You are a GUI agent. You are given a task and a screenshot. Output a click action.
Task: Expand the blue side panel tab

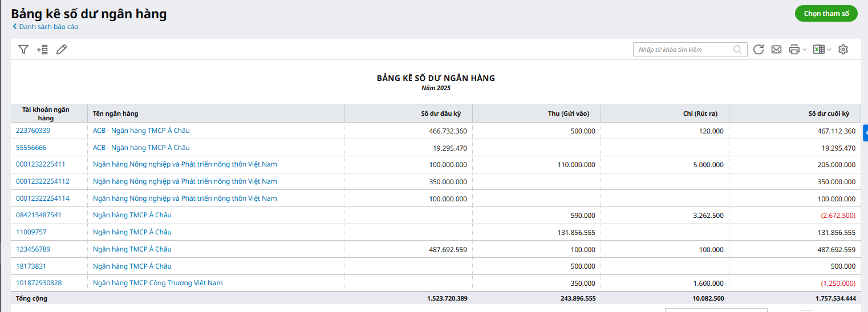pos(865,133)
